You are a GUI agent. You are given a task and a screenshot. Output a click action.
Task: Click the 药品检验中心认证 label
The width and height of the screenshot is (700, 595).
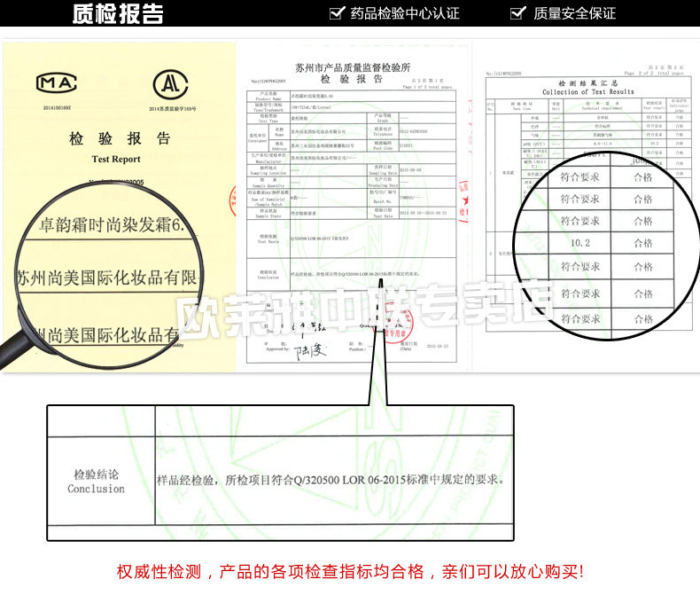click(x=405, y=13)
